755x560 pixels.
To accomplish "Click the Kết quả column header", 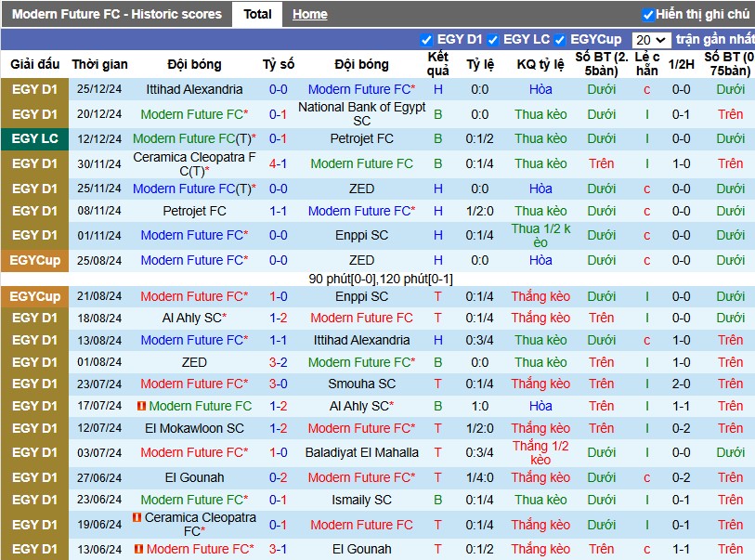I will [x=437, y=64].
